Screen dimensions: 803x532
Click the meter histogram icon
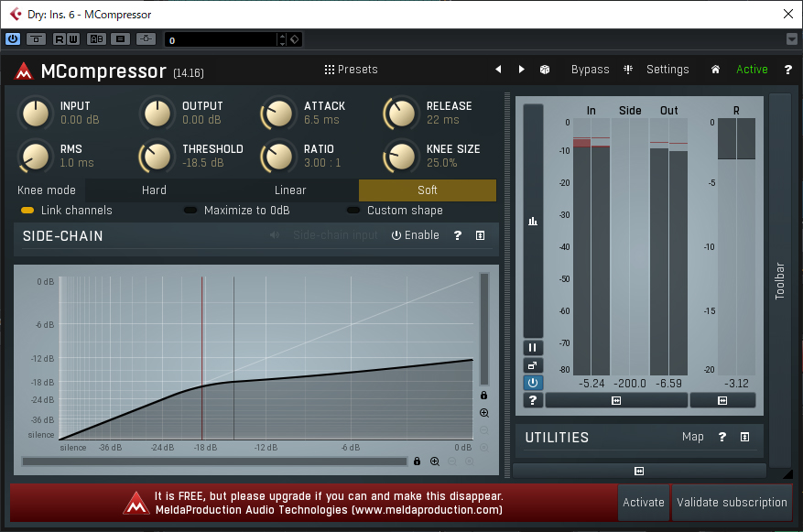point(533,221)
